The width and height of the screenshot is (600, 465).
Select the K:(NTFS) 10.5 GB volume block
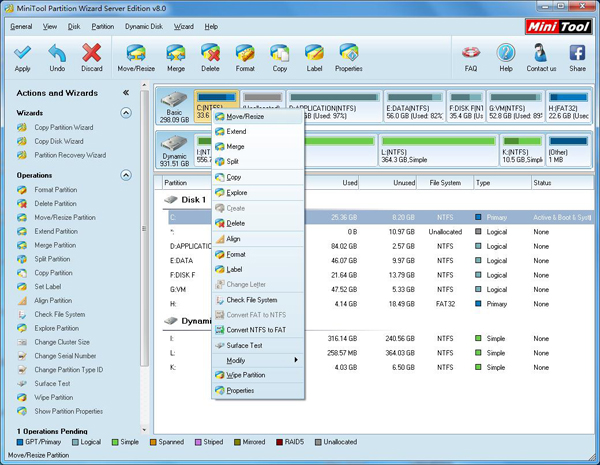pos(522,150)
